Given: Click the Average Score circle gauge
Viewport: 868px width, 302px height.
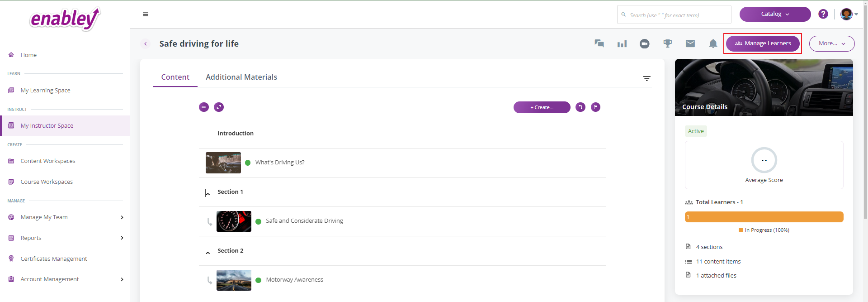Looking at the screenshot, I should (x=764, y=160).
